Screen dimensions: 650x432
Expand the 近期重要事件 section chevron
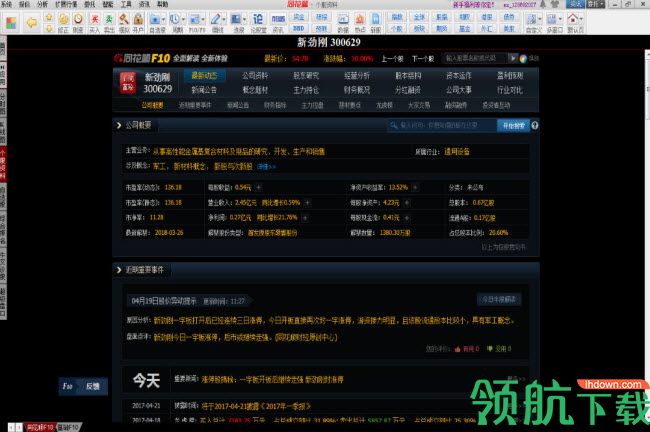(119, 270)
